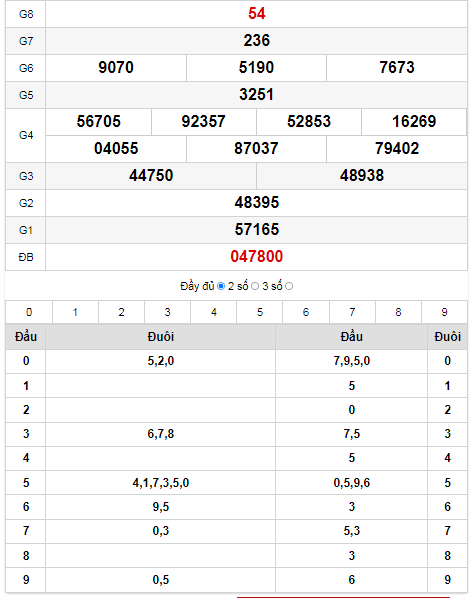This screenshot has width=471, height=598.
Task: Click the tail cell '0,3'
Action: [x=161, y=531]
